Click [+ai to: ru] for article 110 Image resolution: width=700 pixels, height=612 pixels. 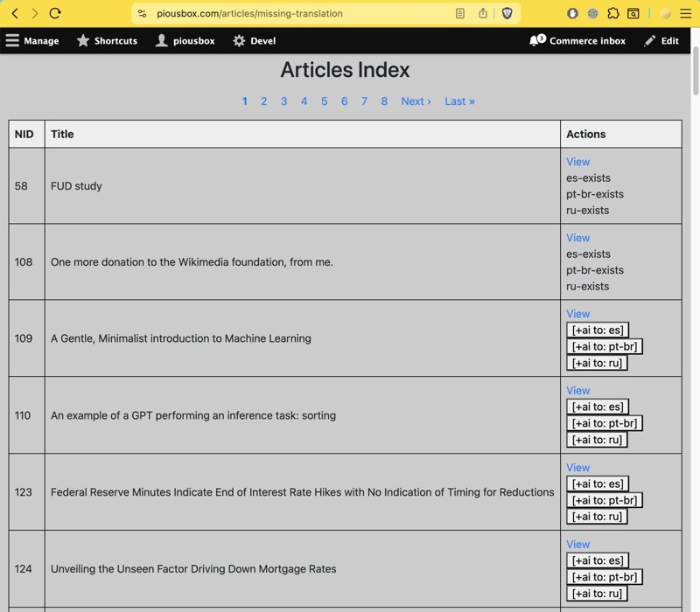click(597, 439)
